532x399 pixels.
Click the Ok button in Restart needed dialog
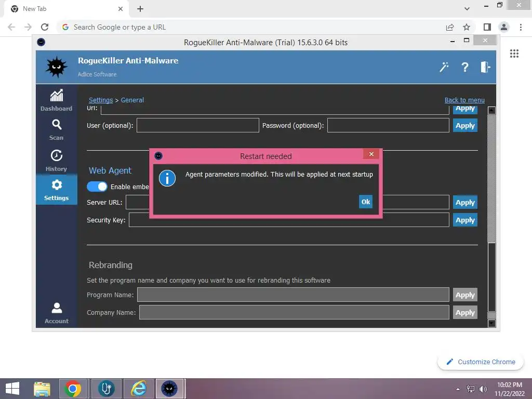[x=365, y=202]
